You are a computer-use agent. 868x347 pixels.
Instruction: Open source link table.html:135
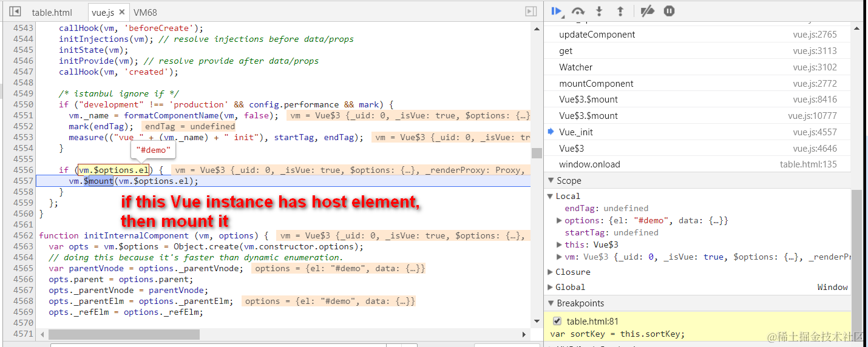(809, 164)
